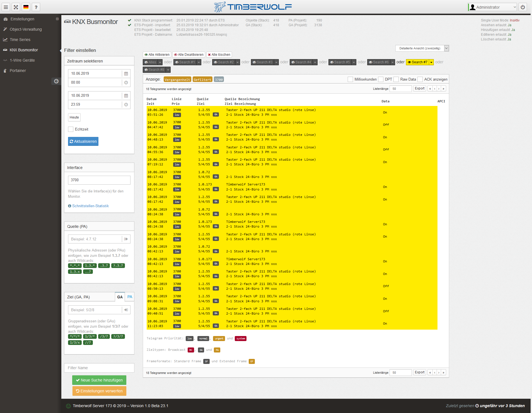
Task: Expand Search #3 dropdown arrow
Action: coord(276,62)
